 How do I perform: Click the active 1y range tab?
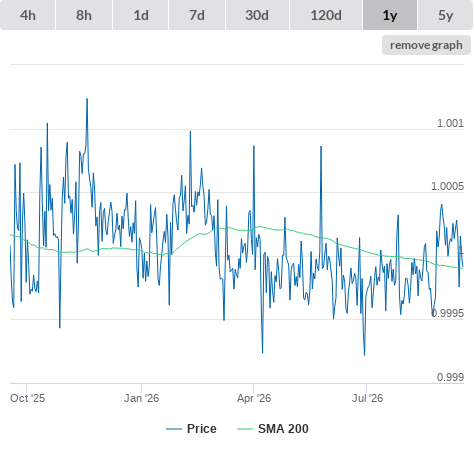[390, 15]
